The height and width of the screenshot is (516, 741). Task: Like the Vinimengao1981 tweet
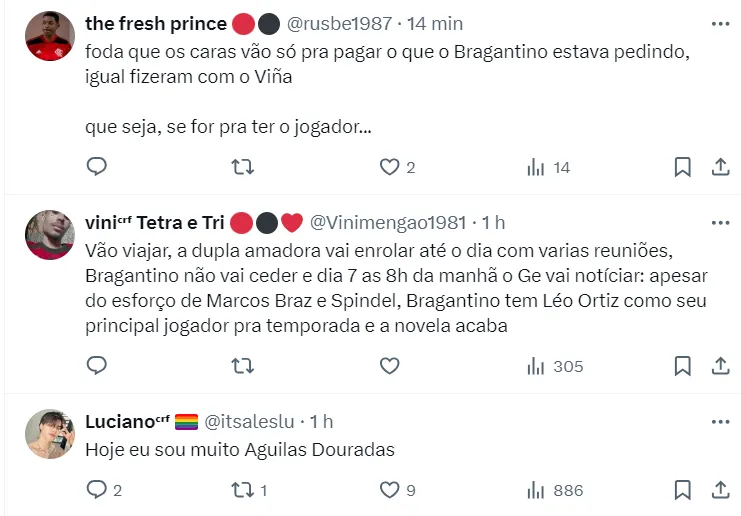click(x=389, y=366)
